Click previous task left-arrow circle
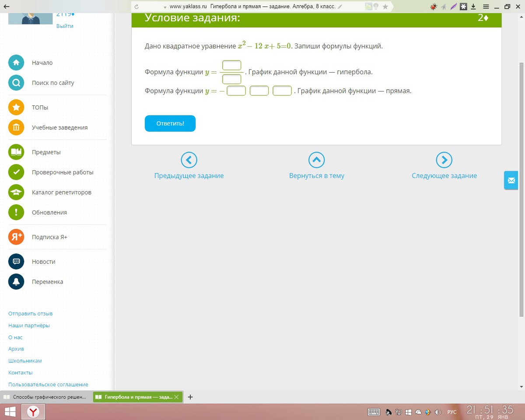This screenshot has width=525, height=420. coord(189,160)
